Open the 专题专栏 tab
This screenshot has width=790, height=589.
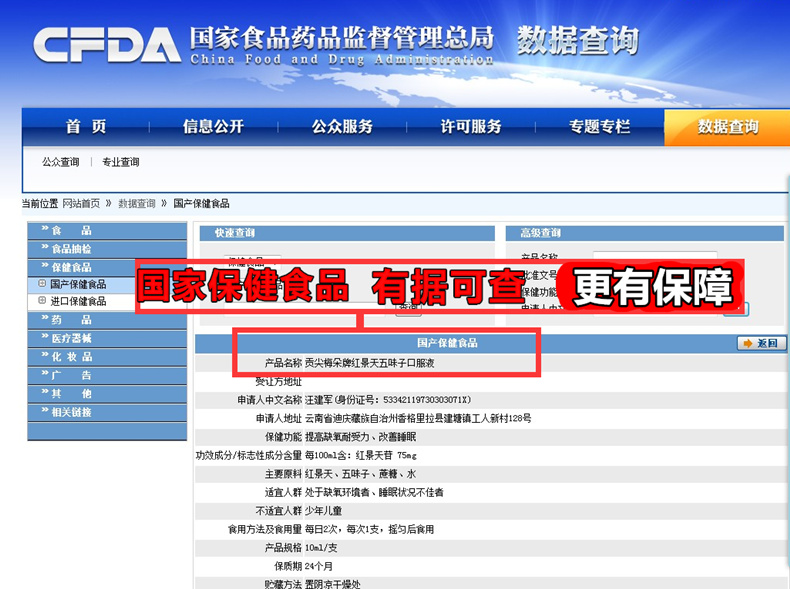coord(600,127)
